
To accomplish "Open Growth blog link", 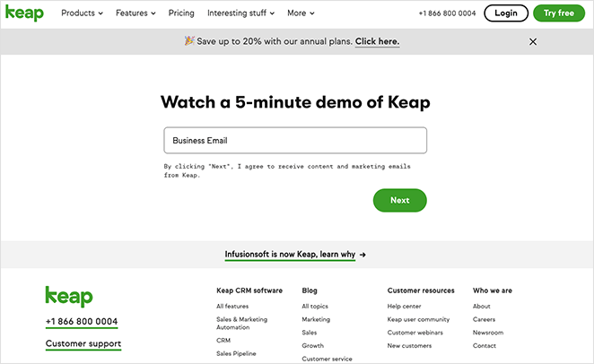I will (x=312, y=345).
